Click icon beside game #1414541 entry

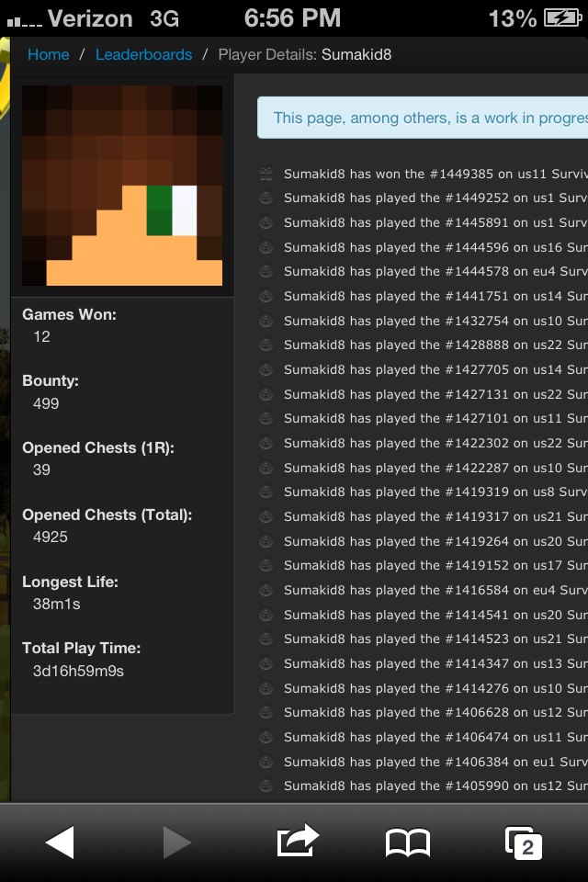[266, 615]
